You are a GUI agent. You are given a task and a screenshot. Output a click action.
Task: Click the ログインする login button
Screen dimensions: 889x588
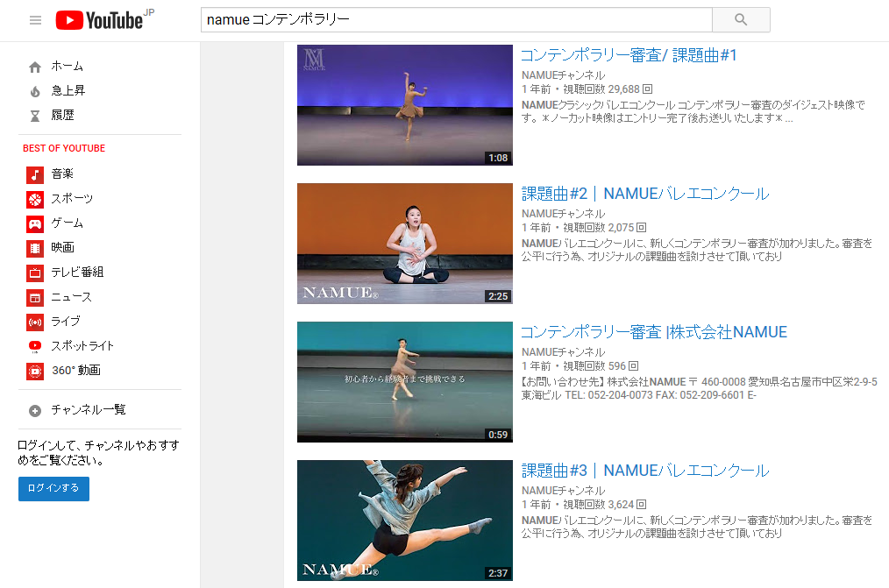pyautogui.click(x=53, y=488)
